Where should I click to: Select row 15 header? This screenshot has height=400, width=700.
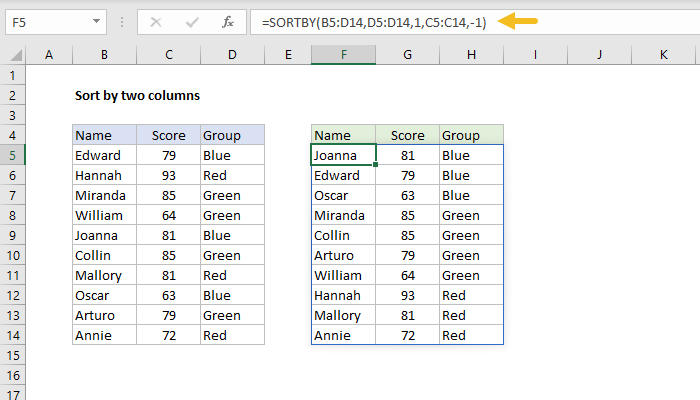coord(12,355)
